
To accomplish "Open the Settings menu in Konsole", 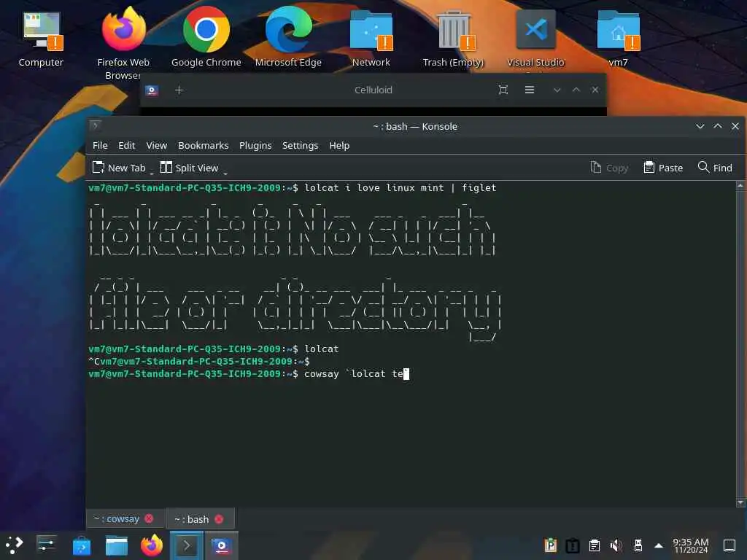I will (x=300, y=146).
